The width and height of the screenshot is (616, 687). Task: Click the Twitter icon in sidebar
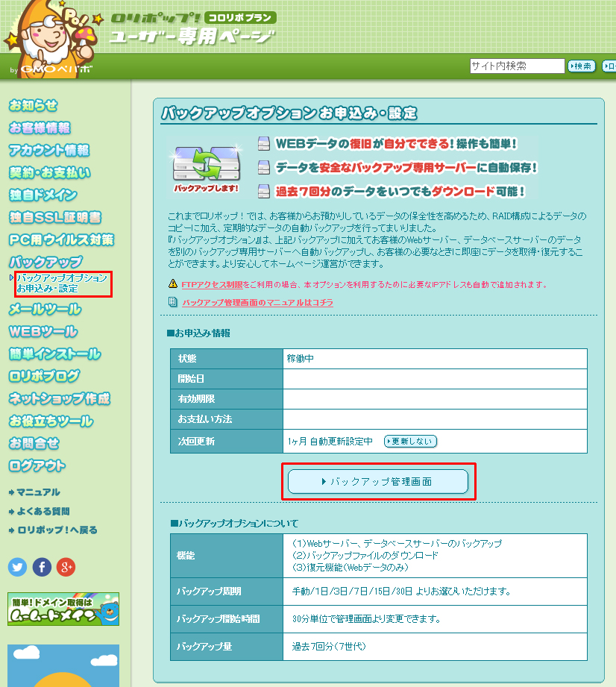coord(17,567)
